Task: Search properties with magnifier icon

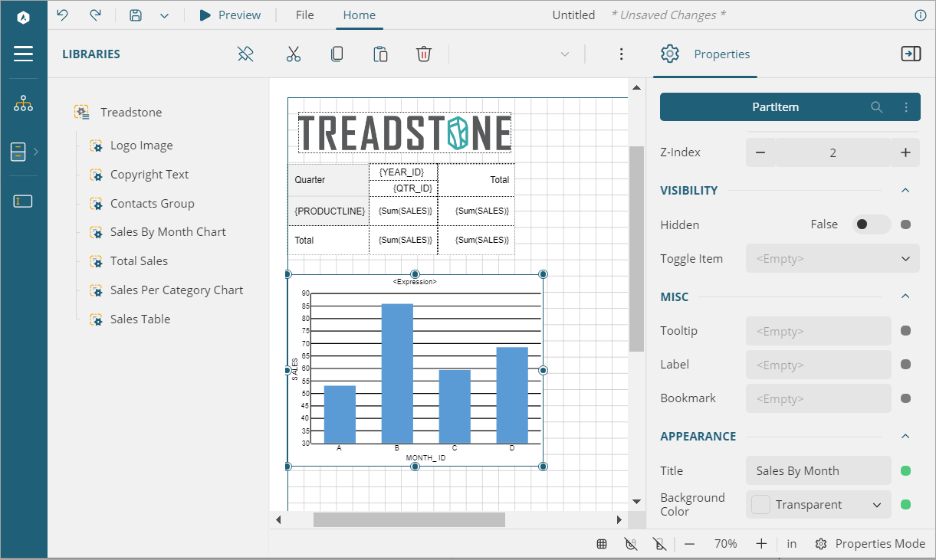Action: point(877,107)
